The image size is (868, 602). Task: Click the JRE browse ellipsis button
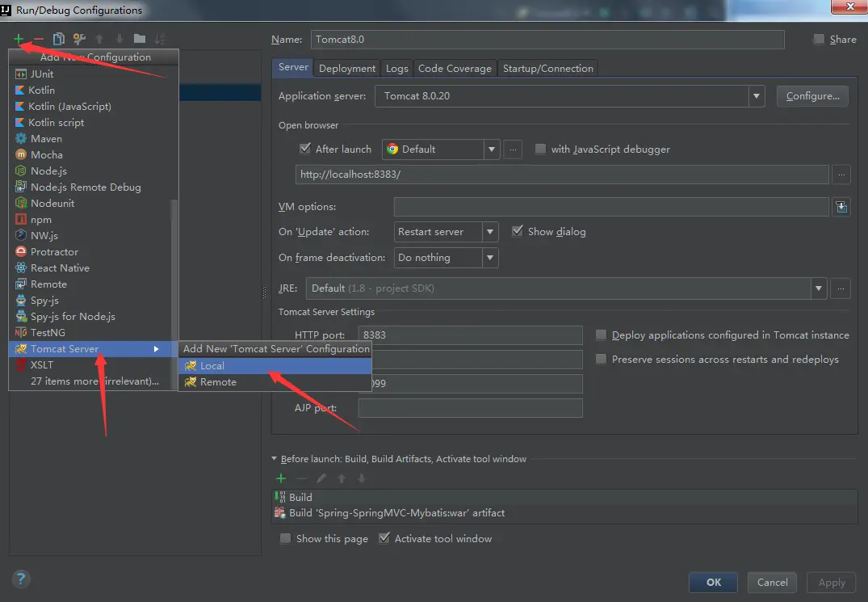point(841,288)
